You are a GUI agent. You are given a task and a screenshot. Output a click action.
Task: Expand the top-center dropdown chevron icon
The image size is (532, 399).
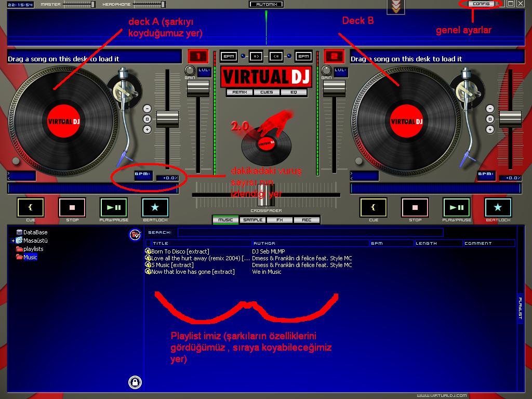(x=395, y=7)
